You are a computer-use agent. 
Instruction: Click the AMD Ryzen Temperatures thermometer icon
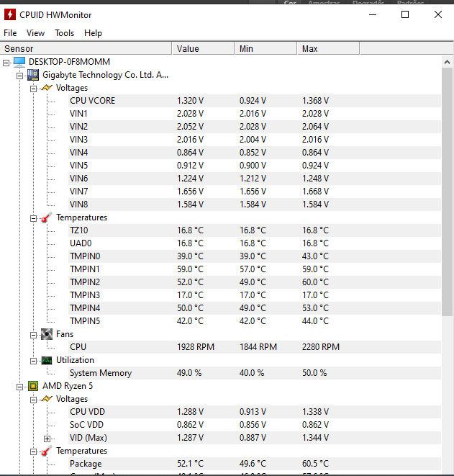(x=47, y=451)
